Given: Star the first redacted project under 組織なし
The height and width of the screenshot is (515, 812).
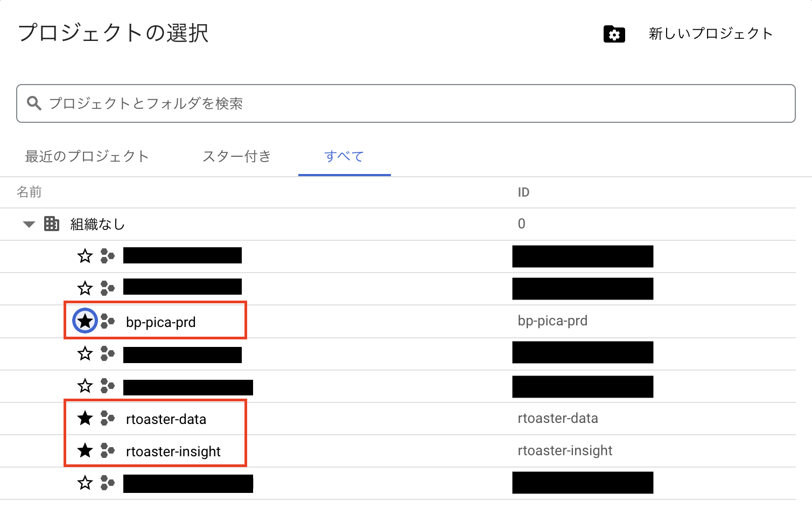Looking at the screenshot, I should tap(85, 256).
